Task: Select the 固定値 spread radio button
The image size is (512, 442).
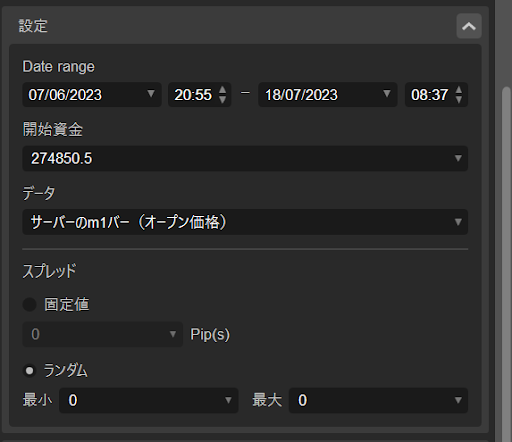Action: pos(29,304)
